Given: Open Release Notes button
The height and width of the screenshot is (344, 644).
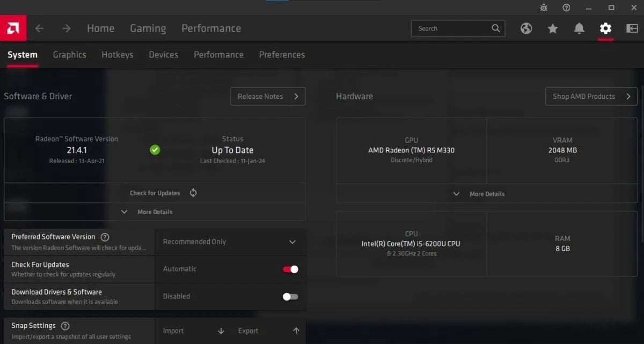Looking at the screenshot, I should coord(268,97).
